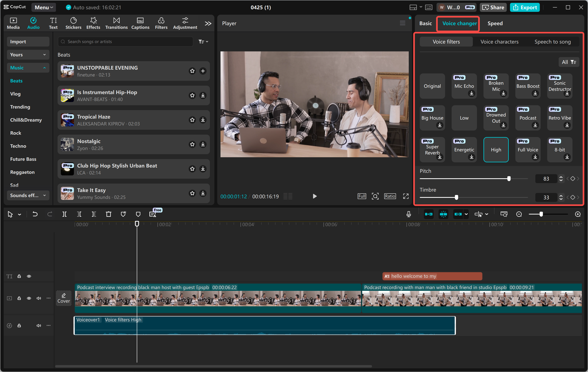Download the Take It Easy track
Viewport: 588px width, 372px height.
[x=203, y=193]
